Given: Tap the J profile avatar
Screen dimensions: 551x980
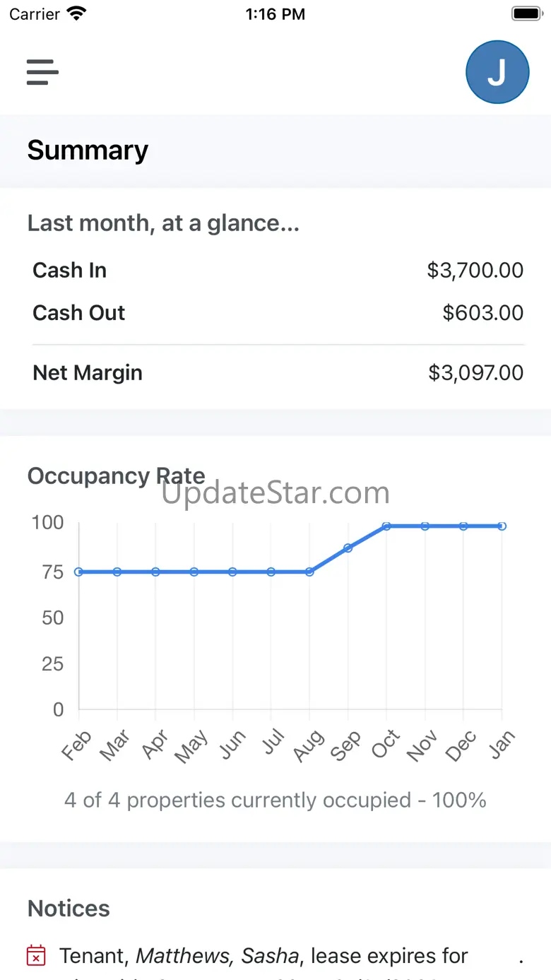Looking at the screenshot, I should click(x=497, y=72).
